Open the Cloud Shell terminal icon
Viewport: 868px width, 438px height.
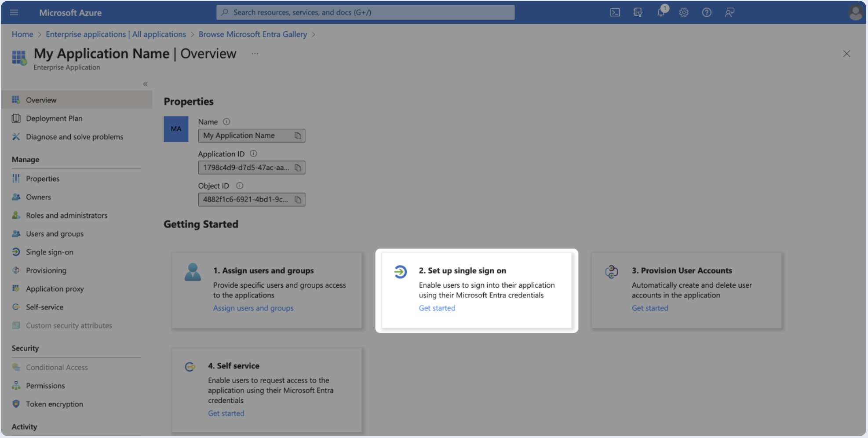615,12
